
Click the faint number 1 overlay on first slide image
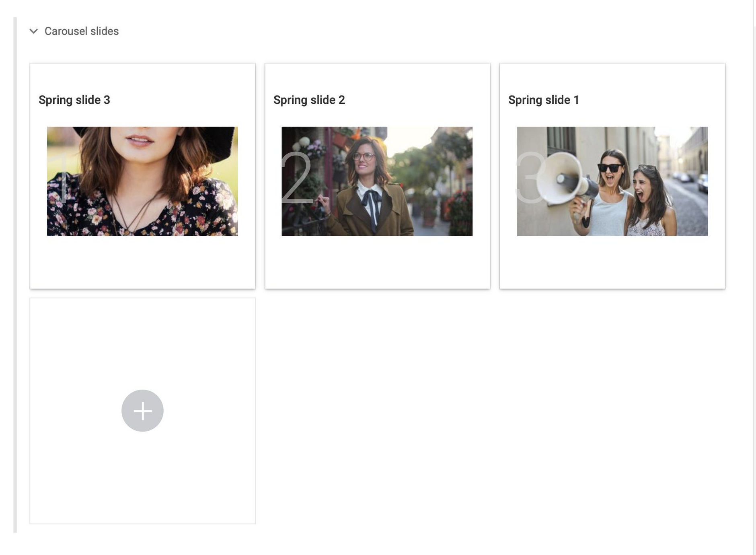tap(63, 179)
